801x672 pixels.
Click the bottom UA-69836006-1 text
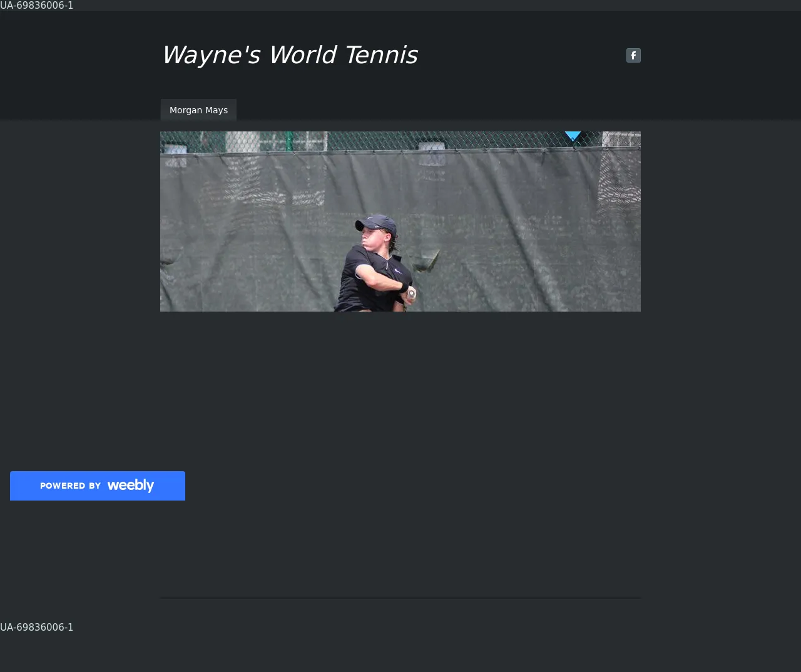point(37,627)
